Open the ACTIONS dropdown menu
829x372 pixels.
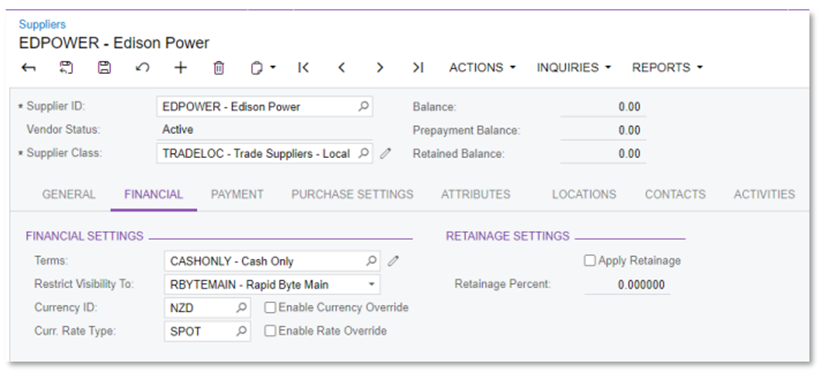482,68
